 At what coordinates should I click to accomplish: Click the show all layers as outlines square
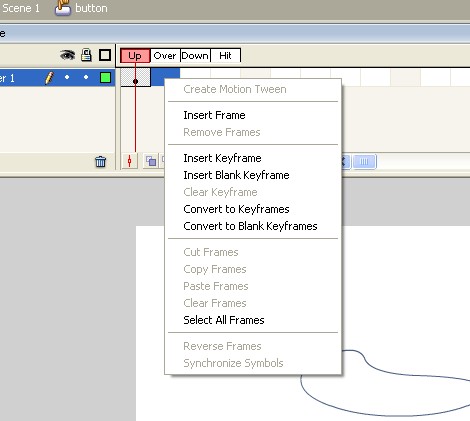(x=105, y=55)
